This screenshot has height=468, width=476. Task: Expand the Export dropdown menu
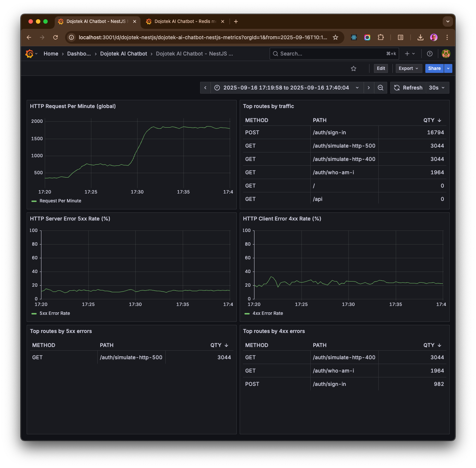pyautogui.click(x=408, y=68)
